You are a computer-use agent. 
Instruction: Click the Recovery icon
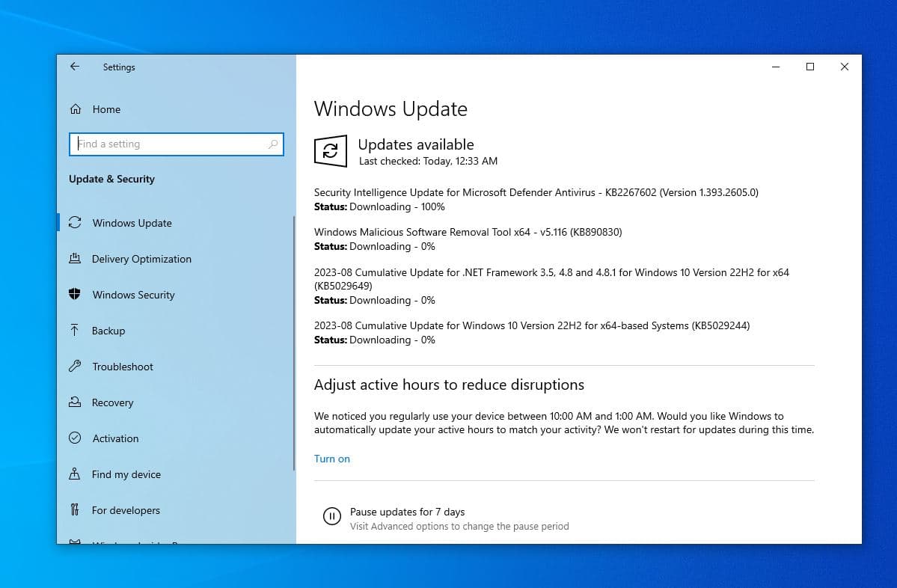(75, 402)
